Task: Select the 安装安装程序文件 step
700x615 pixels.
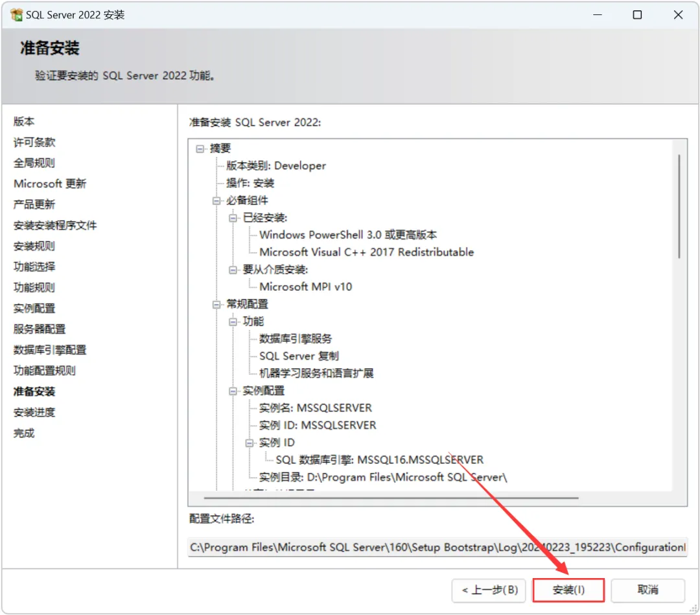Action: click(55, 226)
